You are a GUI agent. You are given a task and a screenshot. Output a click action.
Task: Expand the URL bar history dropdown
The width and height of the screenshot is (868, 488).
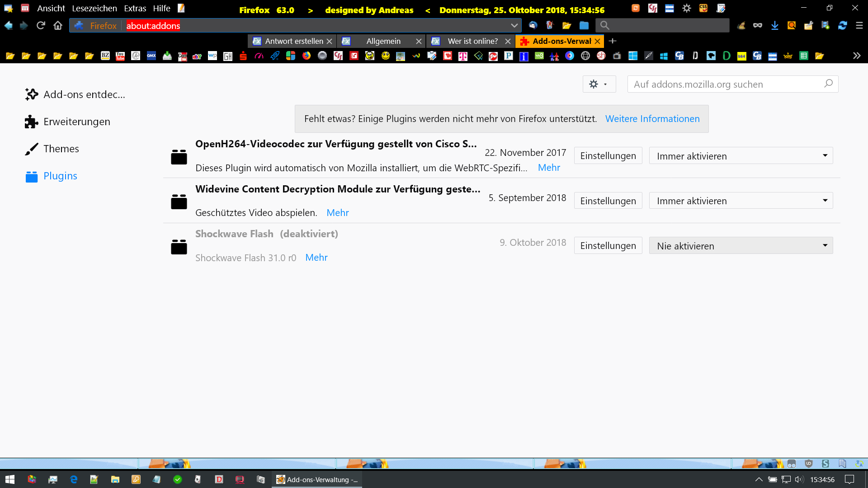click(x=514, y=26)
